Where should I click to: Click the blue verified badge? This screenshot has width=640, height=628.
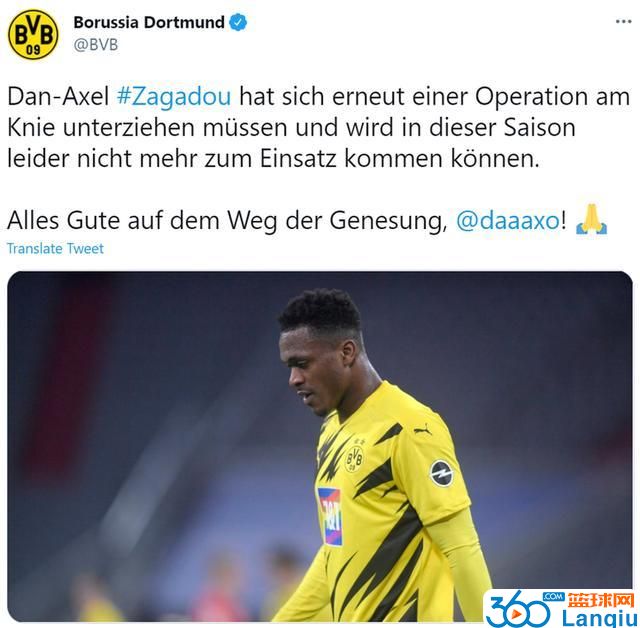pyautogui.click(x=238, y=22)
